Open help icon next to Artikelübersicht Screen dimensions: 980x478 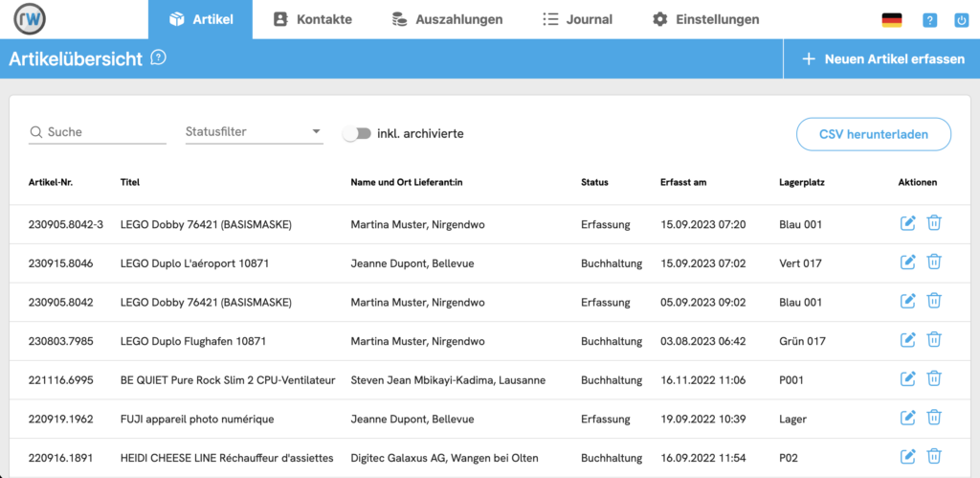(x=159, y=58)
